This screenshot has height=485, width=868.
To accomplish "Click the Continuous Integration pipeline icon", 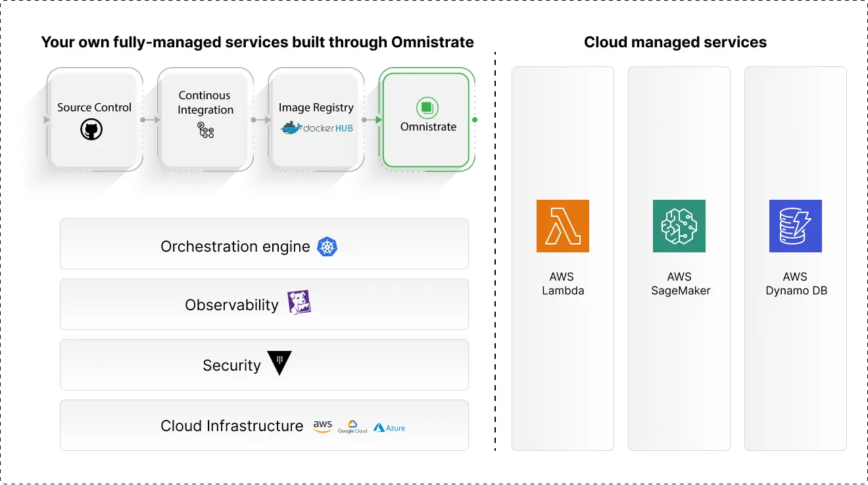I will 205,129.
